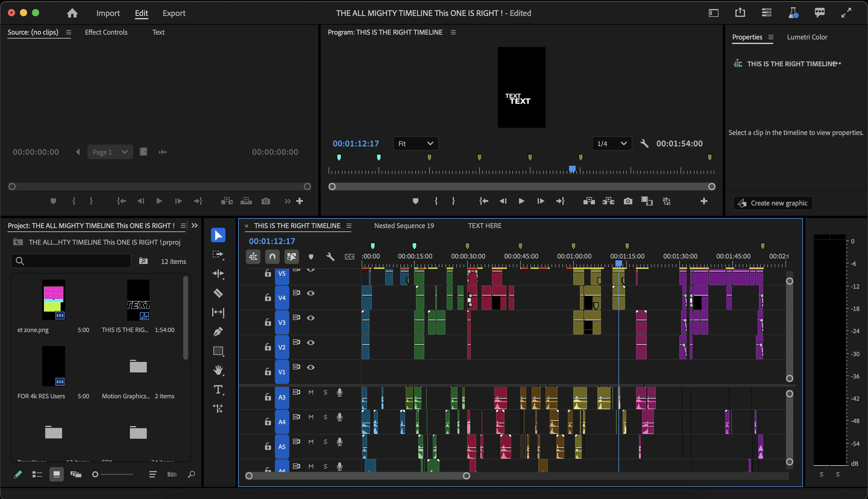Click Create new graphic button
This screenshot has width=868, height=499.
[772, 203]
